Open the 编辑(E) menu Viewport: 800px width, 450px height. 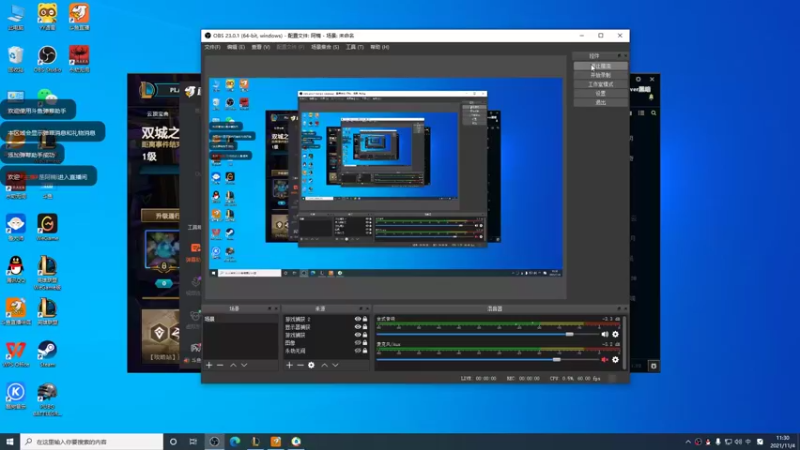(236, 47)
